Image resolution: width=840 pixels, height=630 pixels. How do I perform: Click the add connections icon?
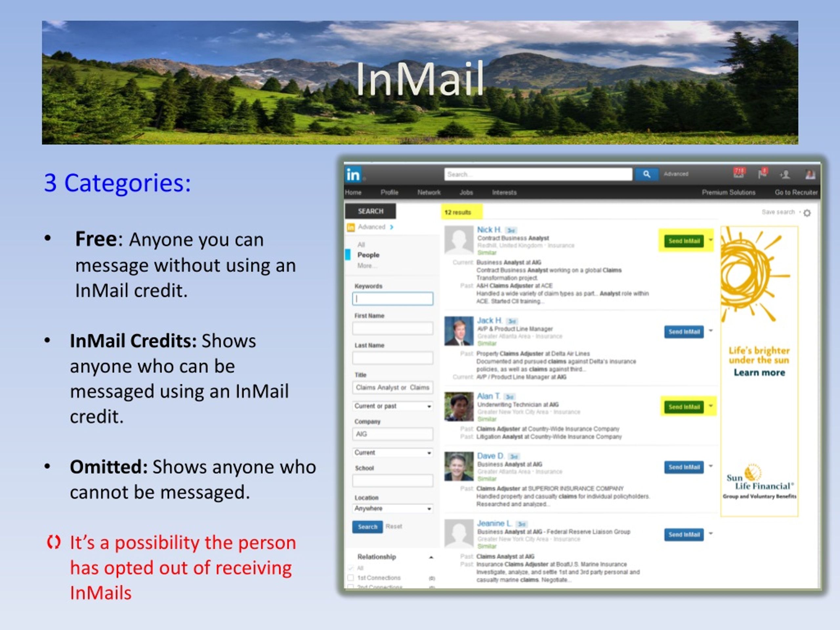tap(785, 174)
